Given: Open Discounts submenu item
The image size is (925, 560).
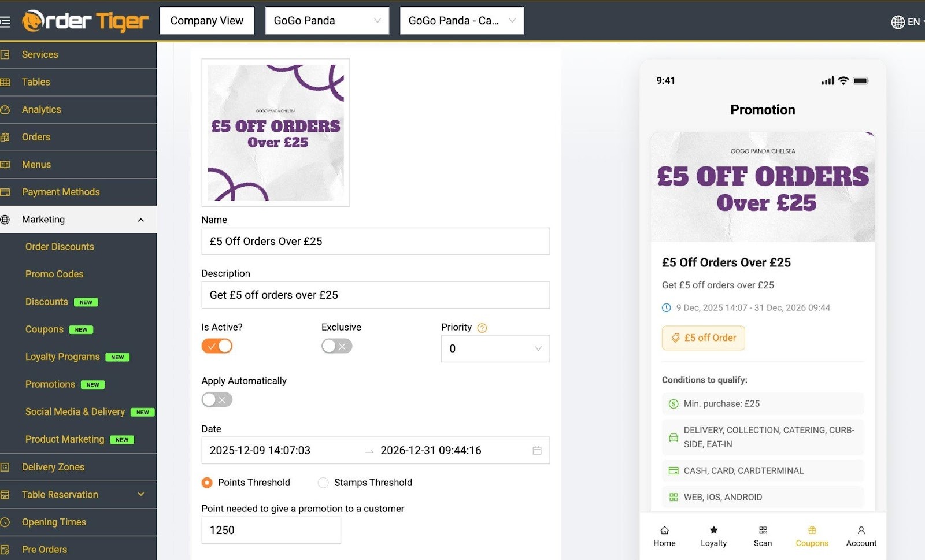Looking at the screenshot, I should click(47, 302).
